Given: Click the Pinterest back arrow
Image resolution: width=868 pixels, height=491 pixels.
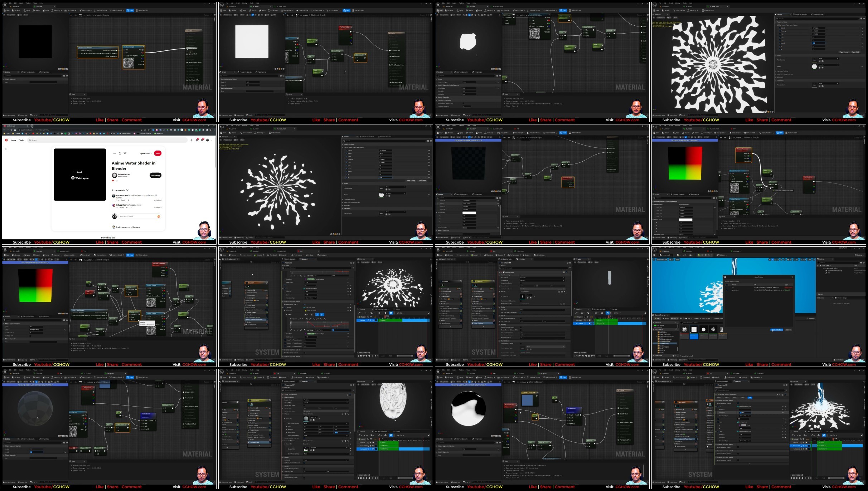Looking at the screenshot, I should point(6,149).
